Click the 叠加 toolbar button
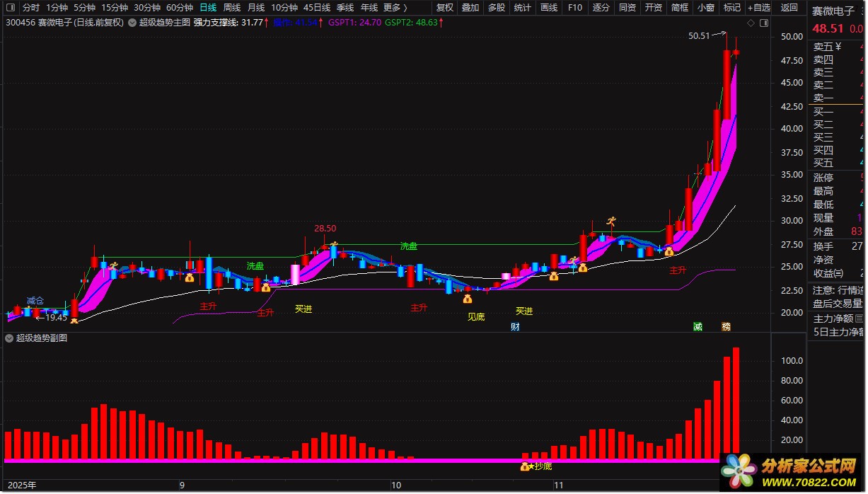Viewport: 868px width, 494px height. [x=470, y=8]
